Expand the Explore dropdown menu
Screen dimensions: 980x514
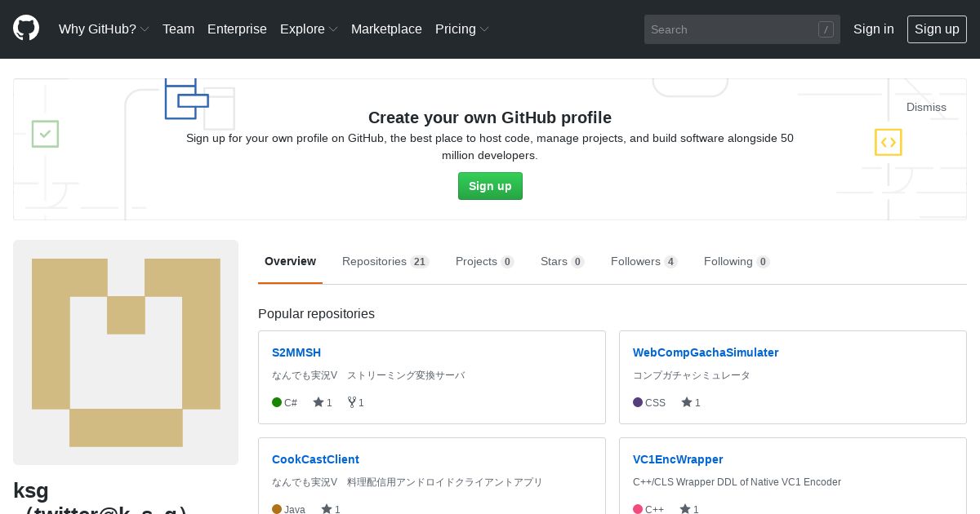pyautogui.click(x=309, y=29)
